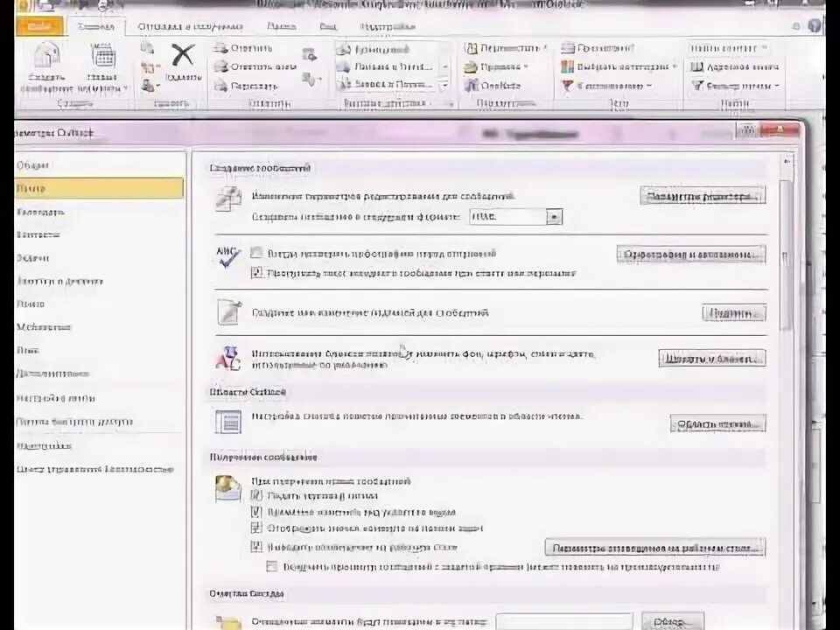Click Параметры редактора button

(703, 195)
